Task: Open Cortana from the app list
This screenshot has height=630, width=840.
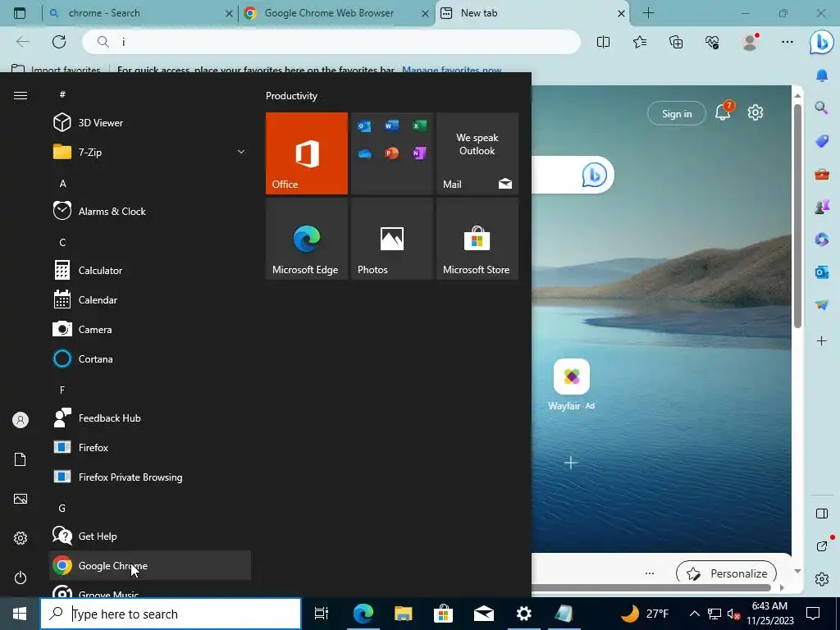Action: 150,358
